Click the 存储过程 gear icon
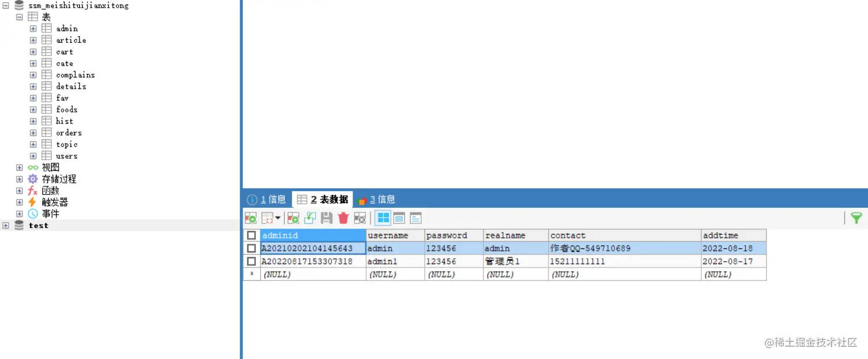 (33, 179)
